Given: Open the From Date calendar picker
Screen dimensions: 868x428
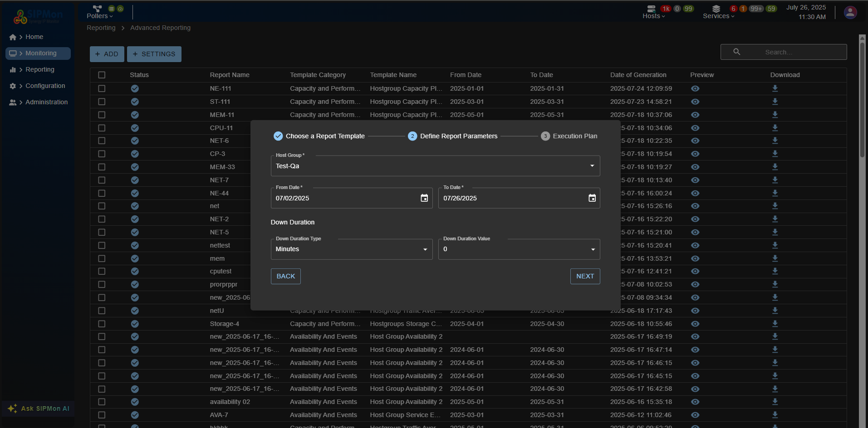Looking at the screenshot, I should pos(424,198).
